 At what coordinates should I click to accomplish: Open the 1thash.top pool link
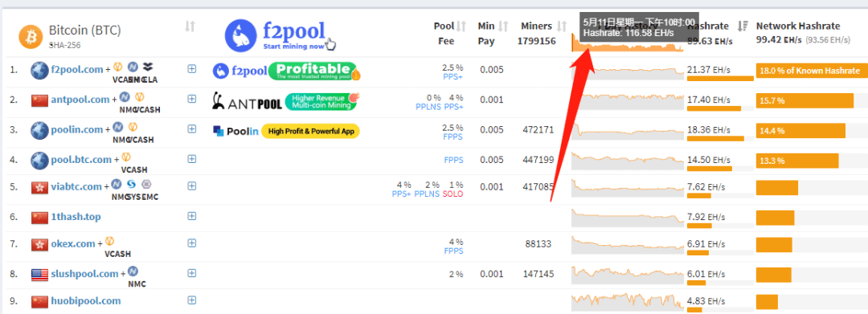tap(76, 217)
